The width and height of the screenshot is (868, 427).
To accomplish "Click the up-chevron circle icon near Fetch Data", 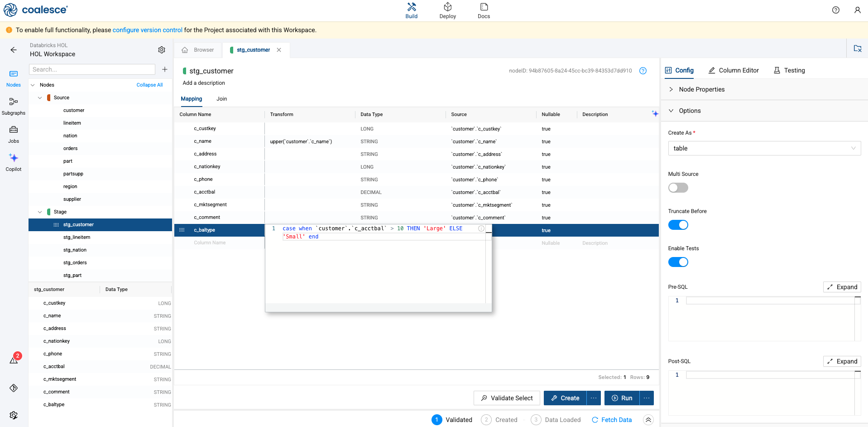I will pos(648,420).
